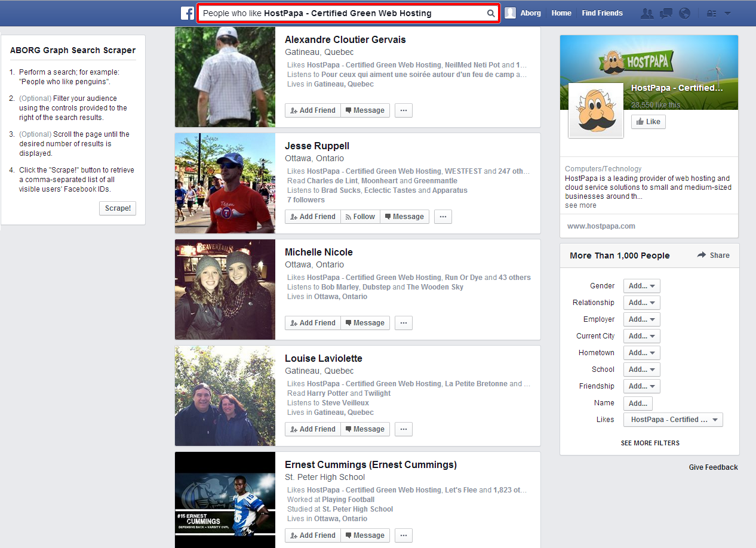
Task: Add Louise Laviolette as friend
Action: pos(313,429)
